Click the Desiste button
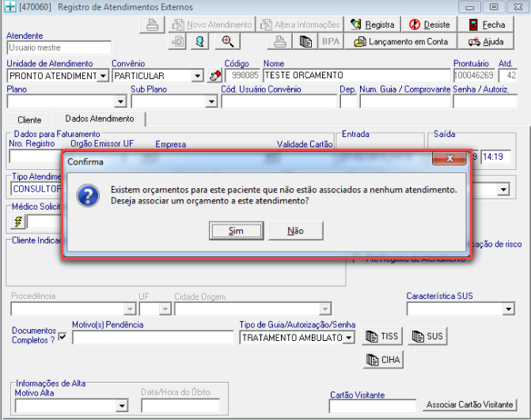The image size is (531, 420). (429, 25)
